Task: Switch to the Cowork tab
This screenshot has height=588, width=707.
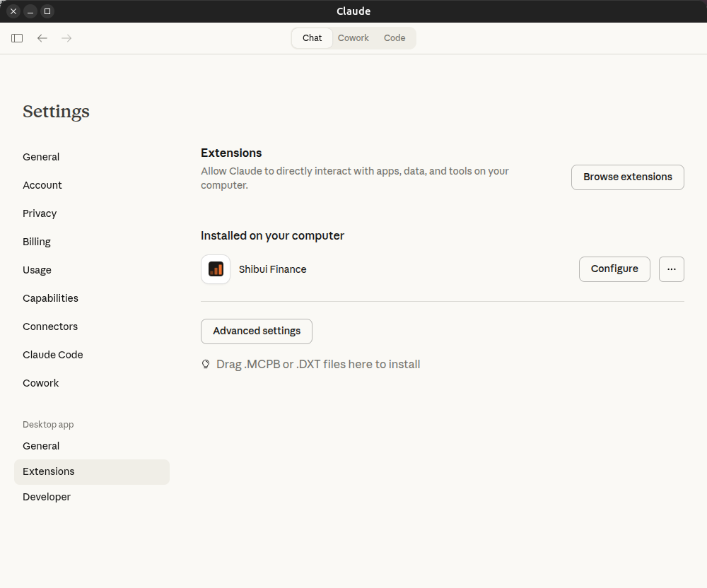Action: [353, 37]
